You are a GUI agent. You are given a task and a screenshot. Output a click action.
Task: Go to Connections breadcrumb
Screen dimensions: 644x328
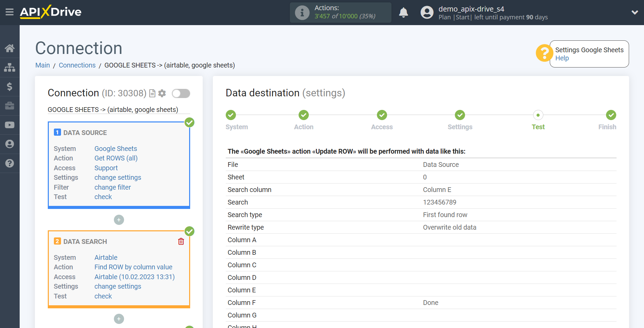(77, 65)
